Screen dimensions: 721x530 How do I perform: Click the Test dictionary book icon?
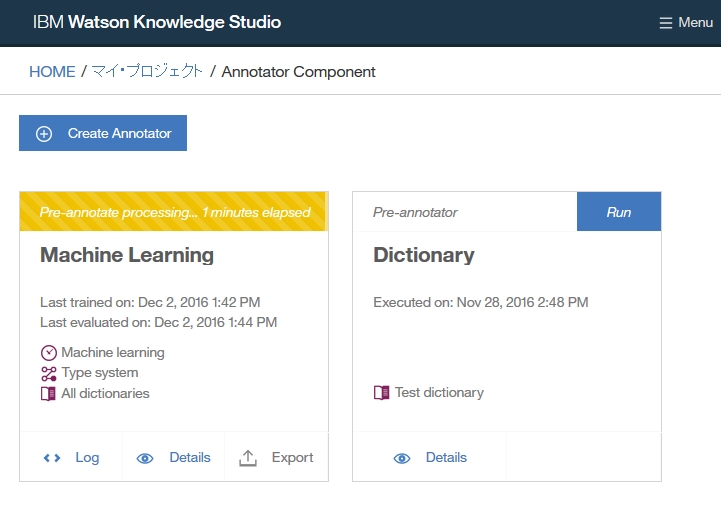pos(382,393)
